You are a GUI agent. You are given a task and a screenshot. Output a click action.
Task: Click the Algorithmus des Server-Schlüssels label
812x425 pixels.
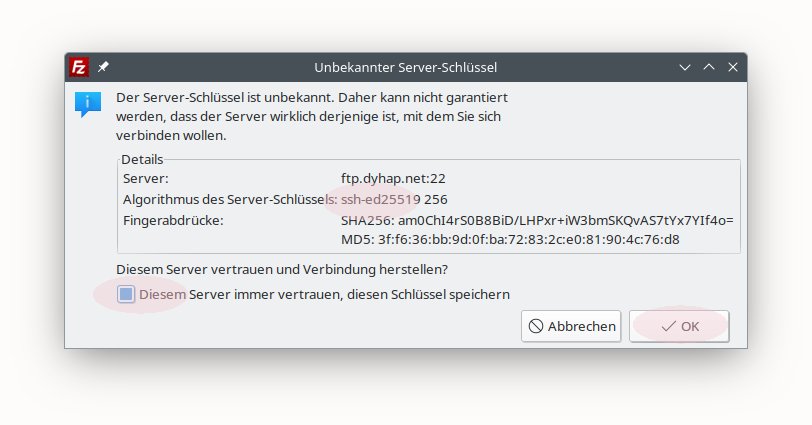(x=230, y=199)
